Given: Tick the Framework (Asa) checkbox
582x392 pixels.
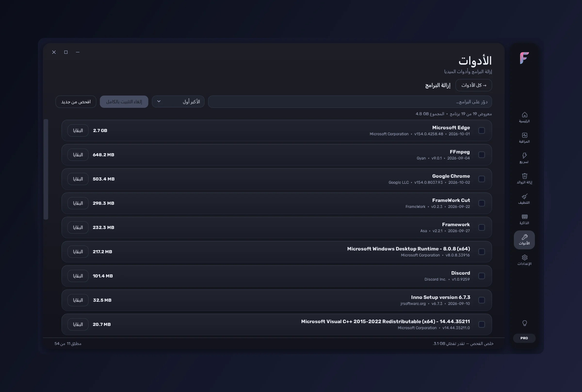Looking at the screenshot, I should point(482,227).
